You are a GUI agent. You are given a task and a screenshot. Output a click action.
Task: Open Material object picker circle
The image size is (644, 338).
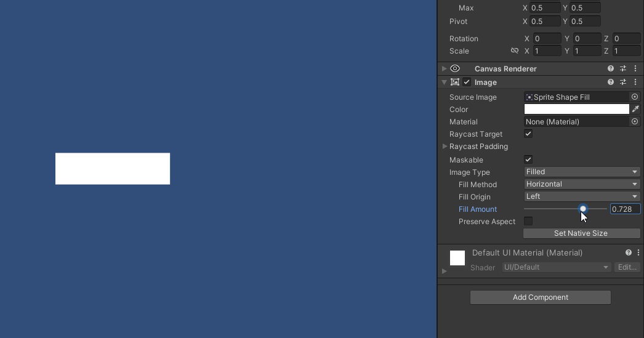click(635, 121)
